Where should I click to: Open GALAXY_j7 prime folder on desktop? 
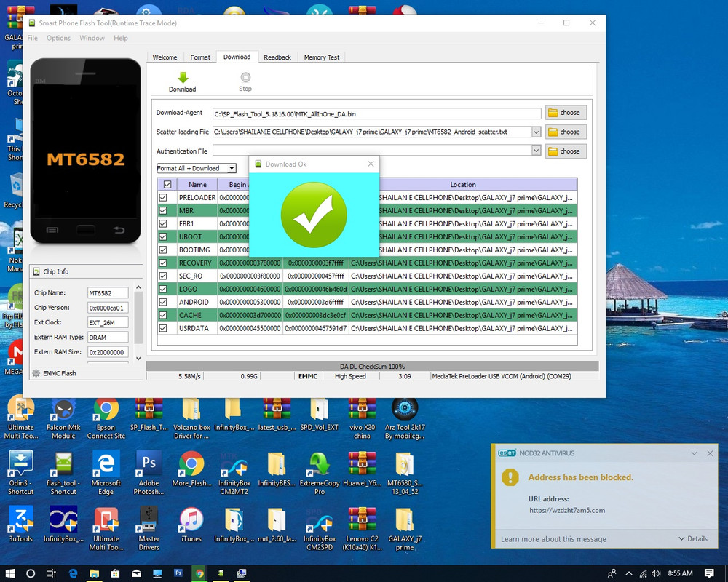pos(405,528)
